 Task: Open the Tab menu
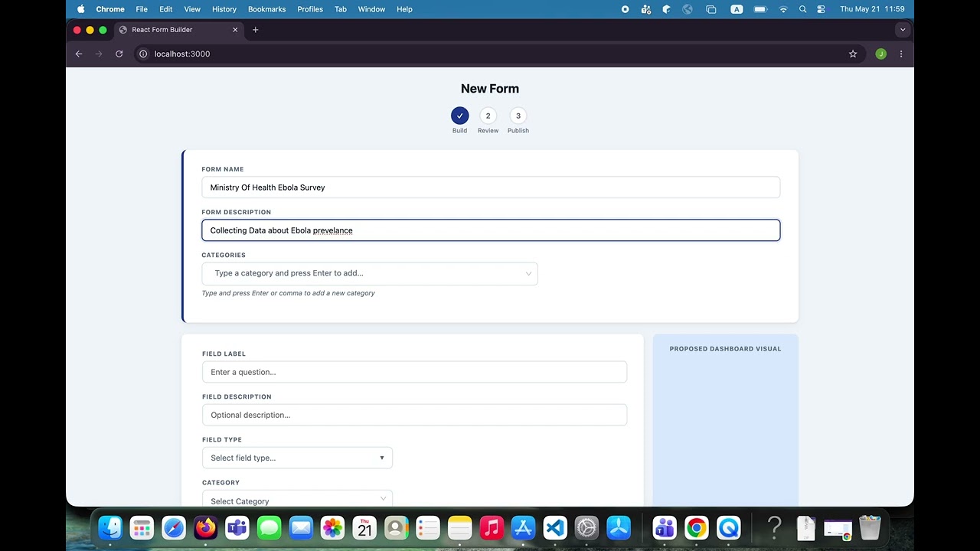point(341,9)
